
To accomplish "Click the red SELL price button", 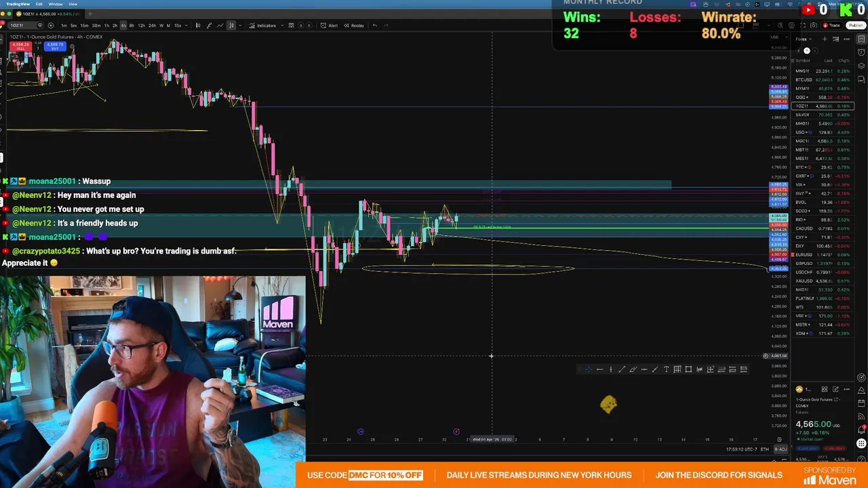I will [20, 47].
